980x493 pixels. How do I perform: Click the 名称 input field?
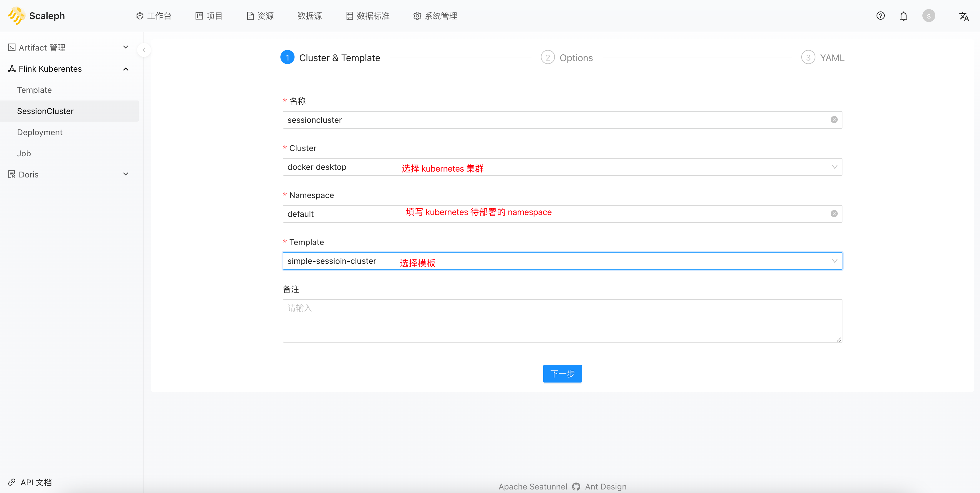[562, 120]
